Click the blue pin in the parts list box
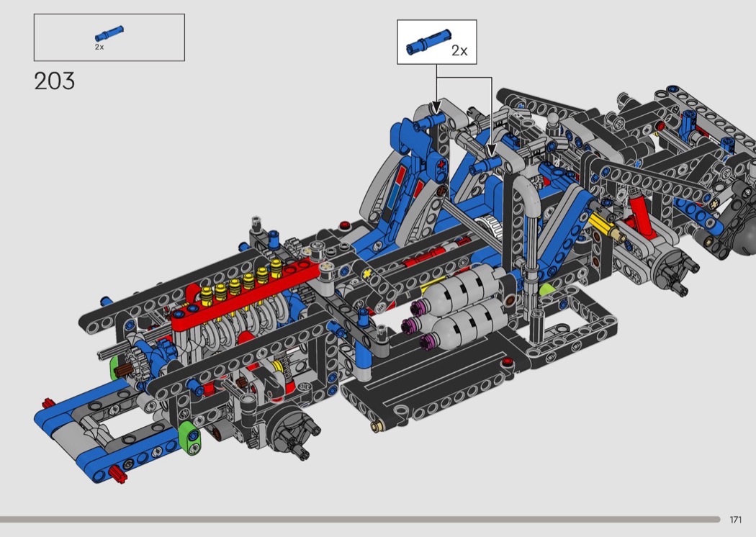 (108, 33)
